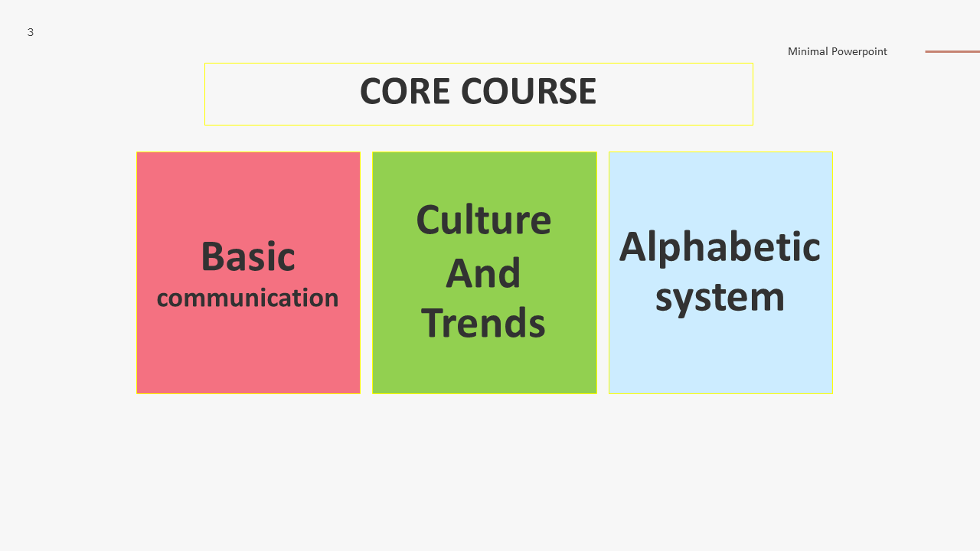Screen dimensions: 980x551
Task: Select the pink Basic communication box
Action: (248, 272)
